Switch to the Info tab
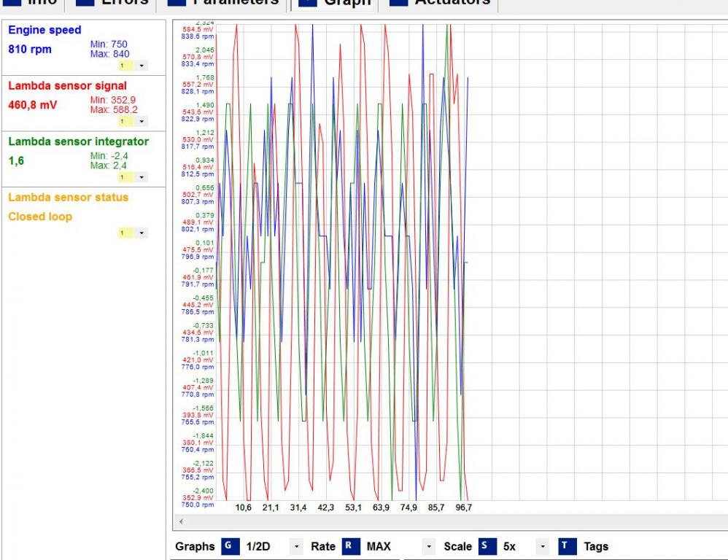Image resolution: width=728 pixels, height=560 pixels. pos(31,3)
